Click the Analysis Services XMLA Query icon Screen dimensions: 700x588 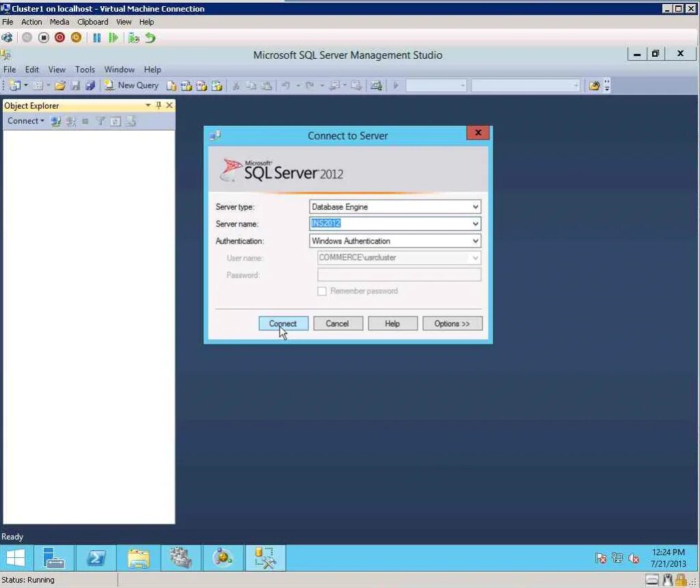point(217,85)
